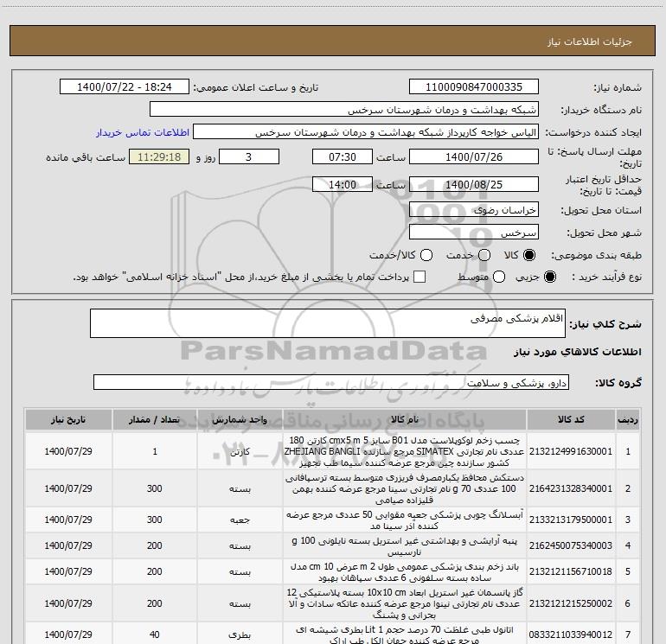This screenshot has height=644, width=666.
Task: Click the پنبه آرایشی و بهداشتی item name
Action: click(x=405, y=546)
